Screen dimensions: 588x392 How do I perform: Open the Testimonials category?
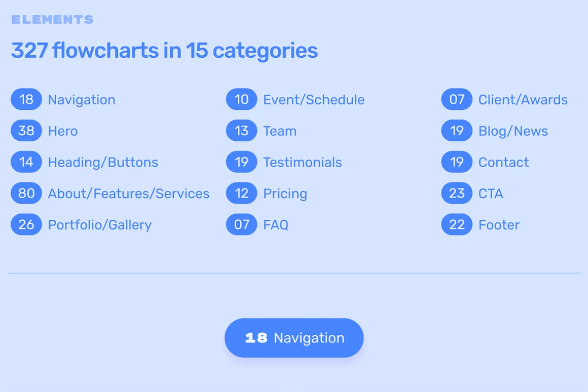[302, 162]
